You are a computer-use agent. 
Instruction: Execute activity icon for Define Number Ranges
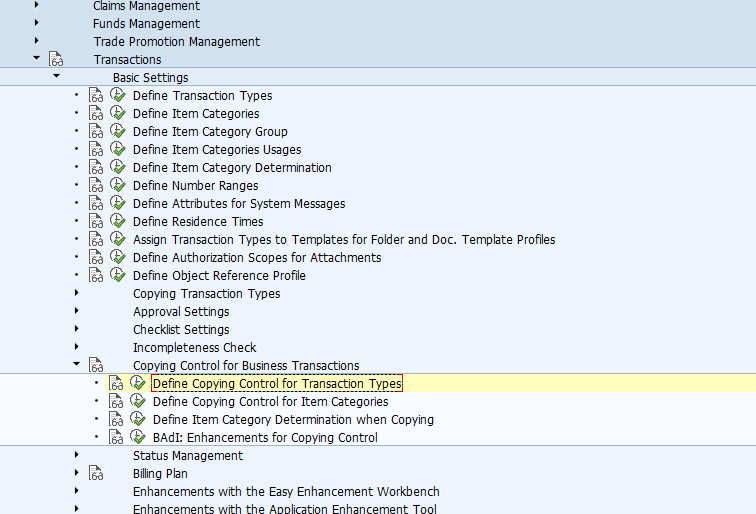[x=118, y=185]
